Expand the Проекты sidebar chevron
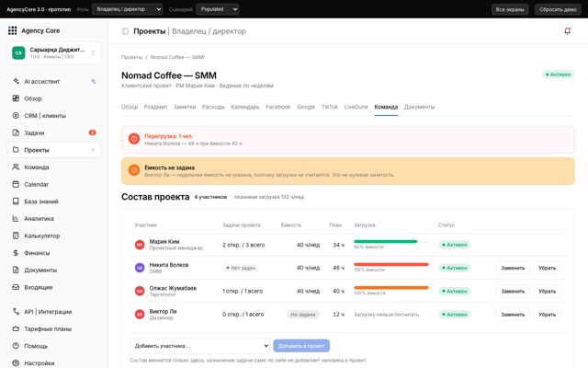The width and height of the screenshot is (588, 368). pyautogui.click(x=93, y=150)
